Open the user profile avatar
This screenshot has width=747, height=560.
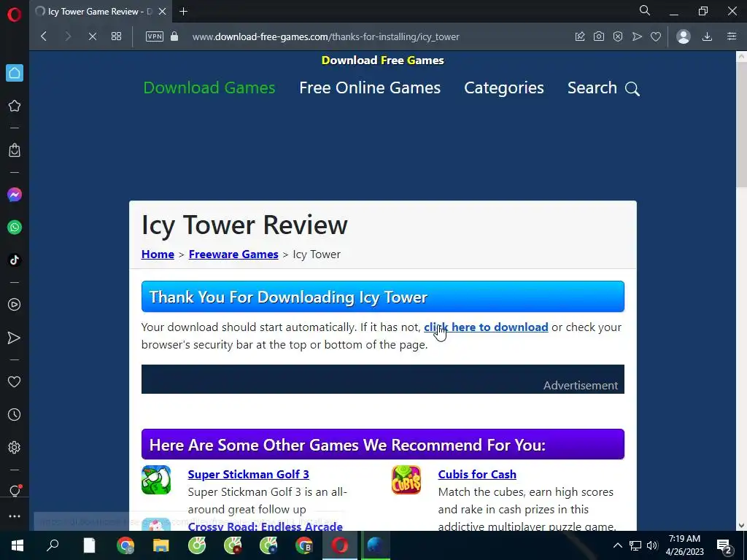coord(684,36)
